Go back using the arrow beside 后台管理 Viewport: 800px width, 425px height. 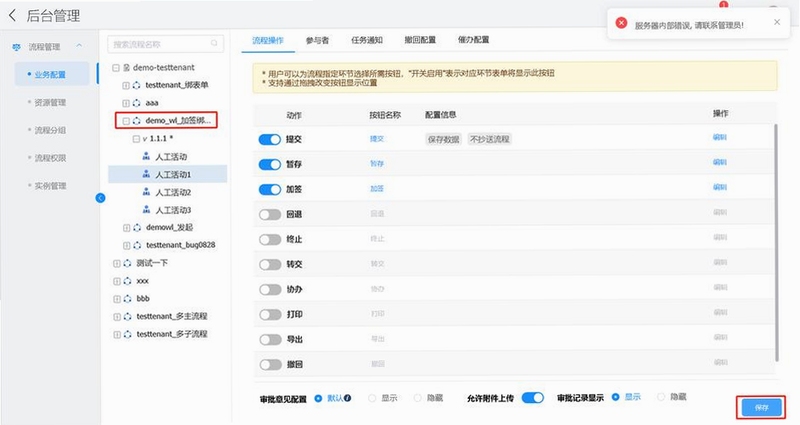(12, 15)
